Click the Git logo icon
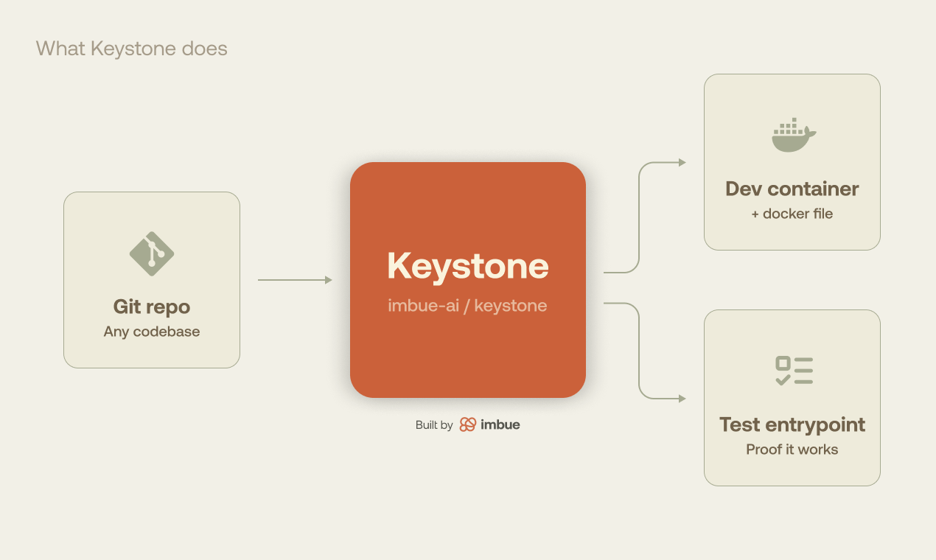 click(x=152, y=253)
